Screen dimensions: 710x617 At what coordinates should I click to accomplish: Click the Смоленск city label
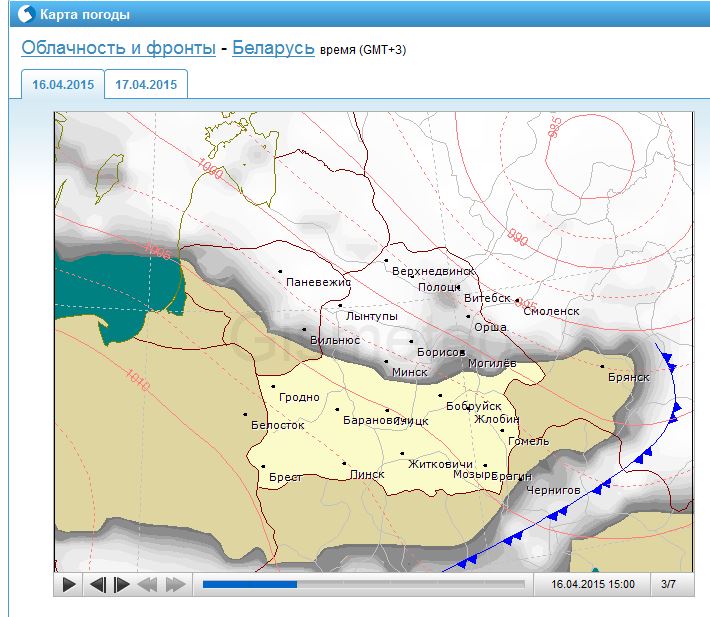(551, 311)
